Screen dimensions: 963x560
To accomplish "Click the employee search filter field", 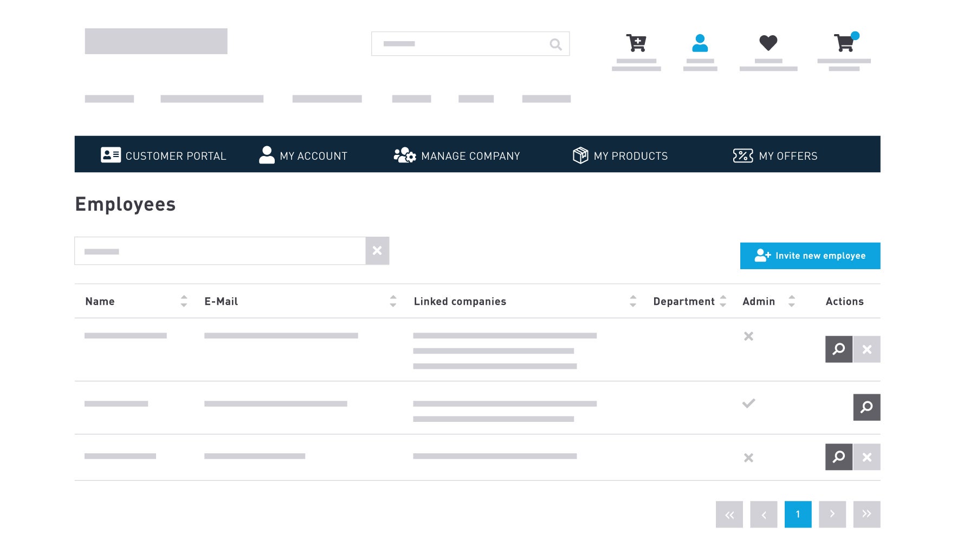I will click(x=220, y=251).
